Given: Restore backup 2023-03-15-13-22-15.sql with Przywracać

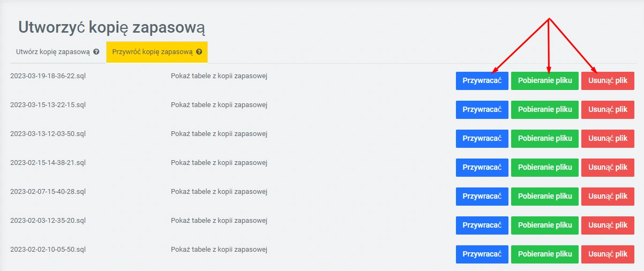Looking at the screenshot, I should click(x=482, y=110).
